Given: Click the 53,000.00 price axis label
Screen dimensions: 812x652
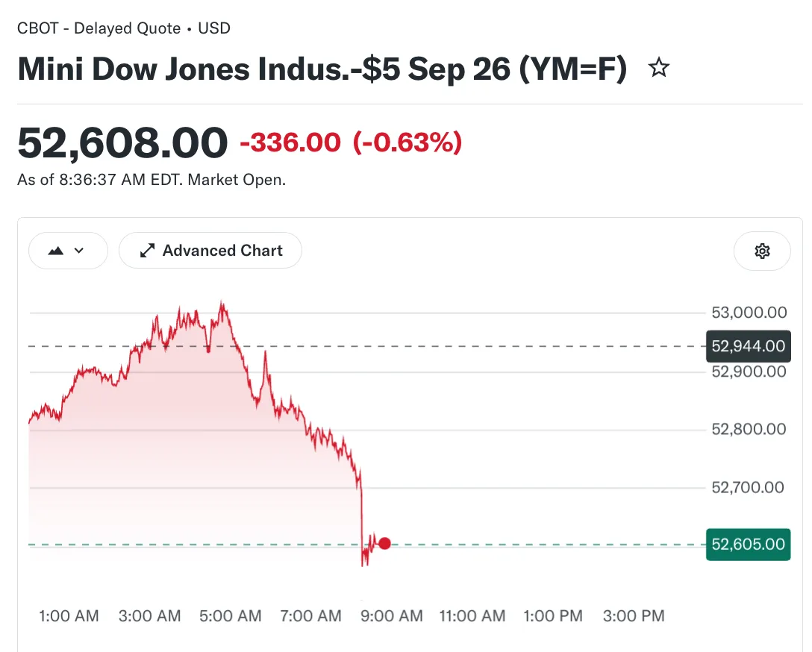Looking at the screenshot, I should (x=749, y=313).
